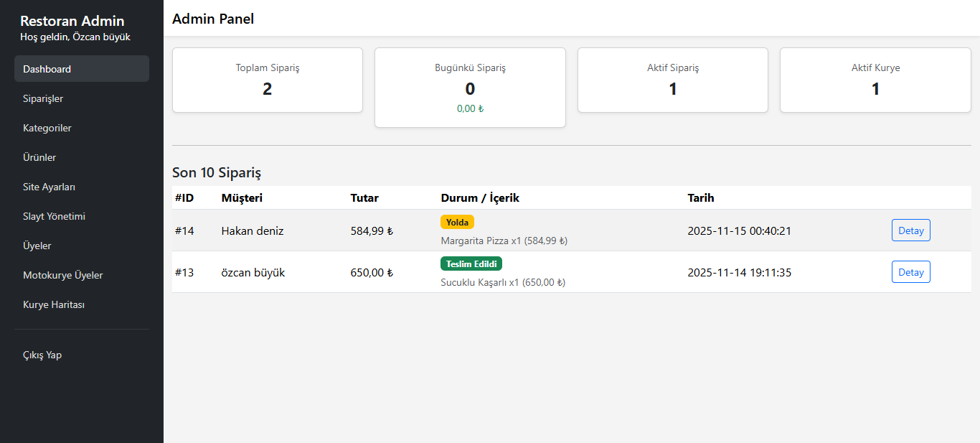The width and height of the screenshot is (980, 443).
Task: Select Ürünler from the sidebar
Action: [x=39, y=157]
